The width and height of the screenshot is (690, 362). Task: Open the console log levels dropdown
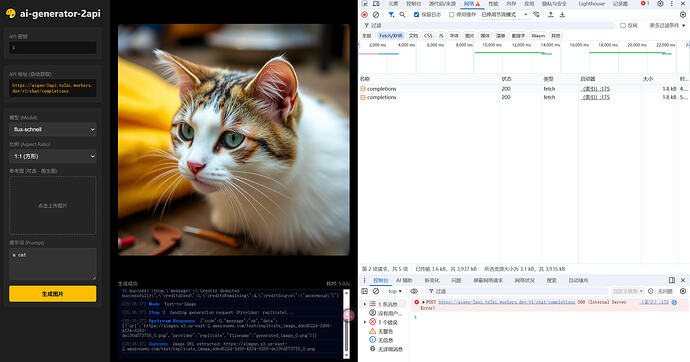click(628, 291)
